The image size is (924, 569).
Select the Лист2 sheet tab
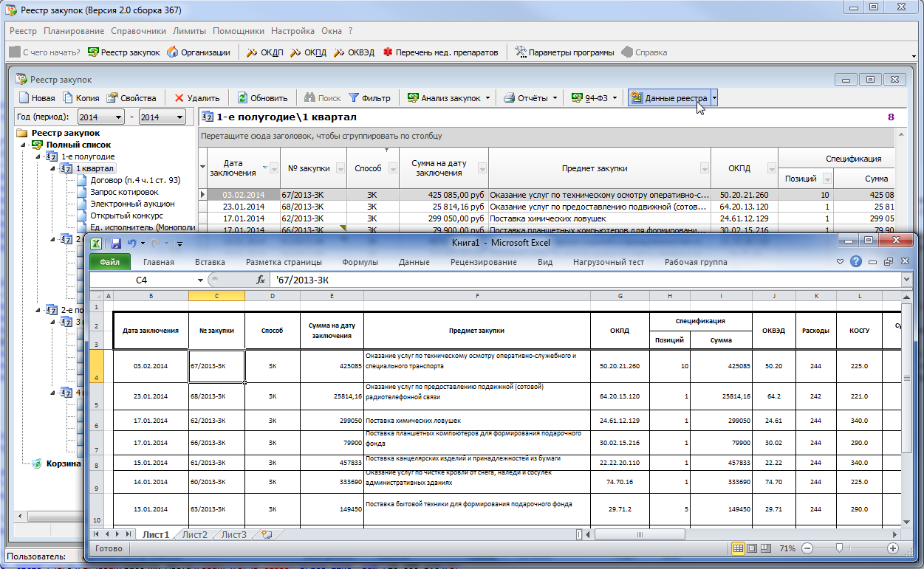[194, 534]
